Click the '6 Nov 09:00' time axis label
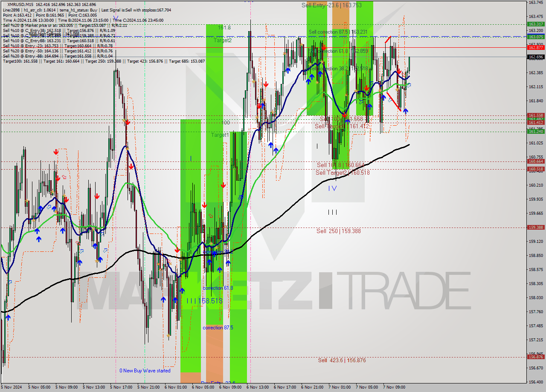546x392 pixels. [x=230, y=387]
